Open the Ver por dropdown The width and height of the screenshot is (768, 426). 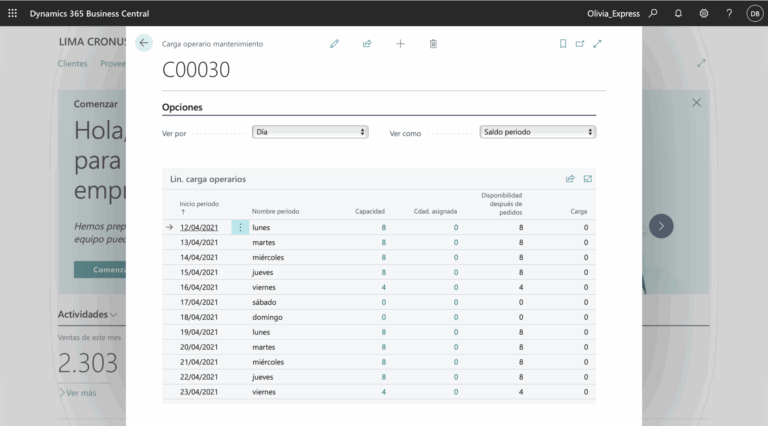pos(310,132)
